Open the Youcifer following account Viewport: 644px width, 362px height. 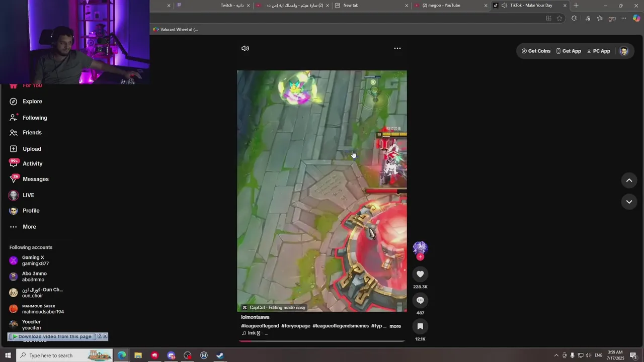tap(26, 325)
